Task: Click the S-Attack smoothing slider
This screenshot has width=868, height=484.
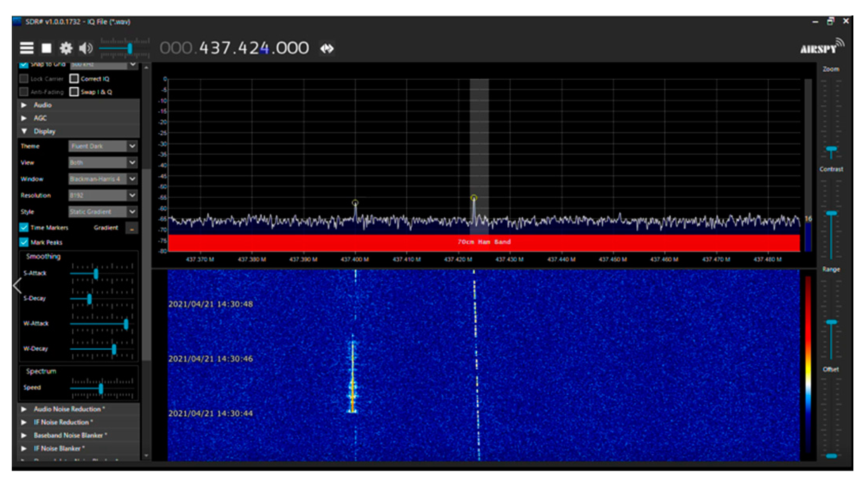Action: click(96, 274)
